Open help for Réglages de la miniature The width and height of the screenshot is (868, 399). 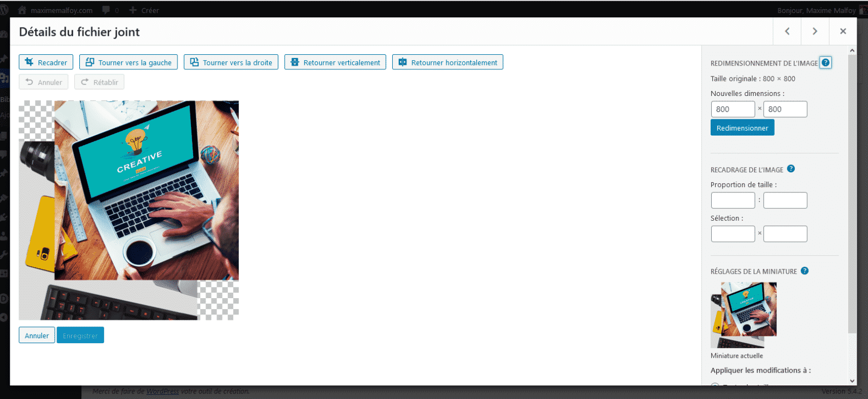click(805, 271)
